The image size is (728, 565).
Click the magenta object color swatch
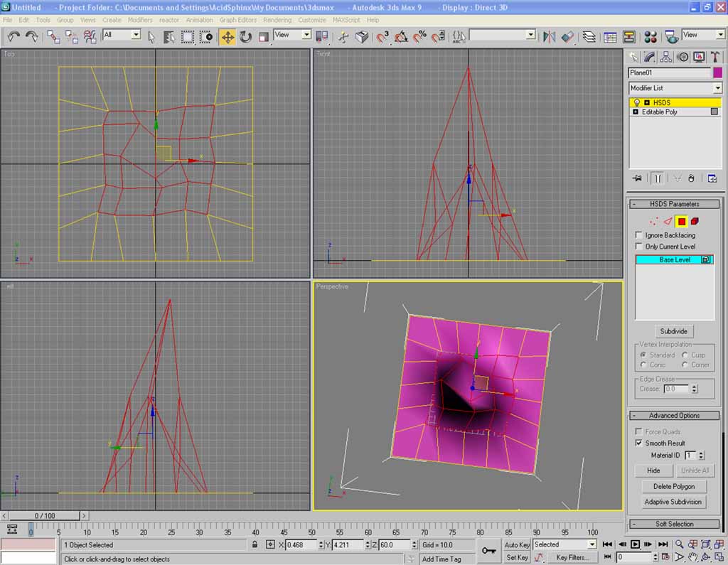[x=717, y=72]
